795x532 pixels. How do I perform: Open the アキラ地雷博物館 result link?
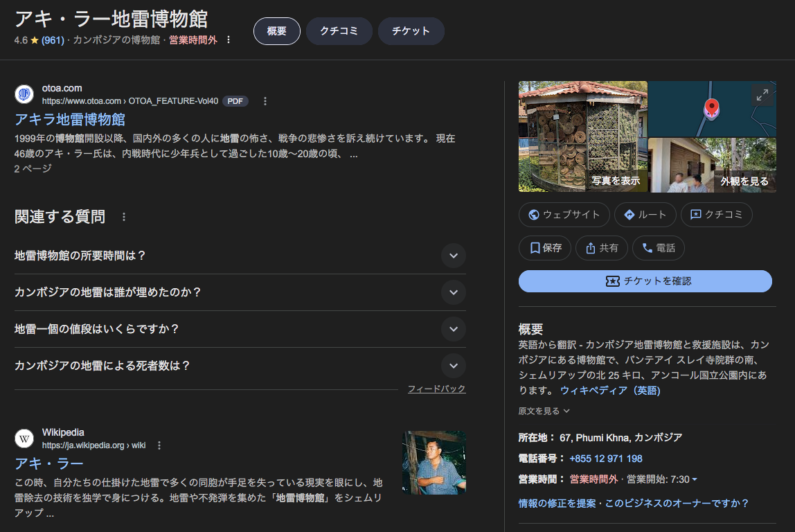point(69,119)
